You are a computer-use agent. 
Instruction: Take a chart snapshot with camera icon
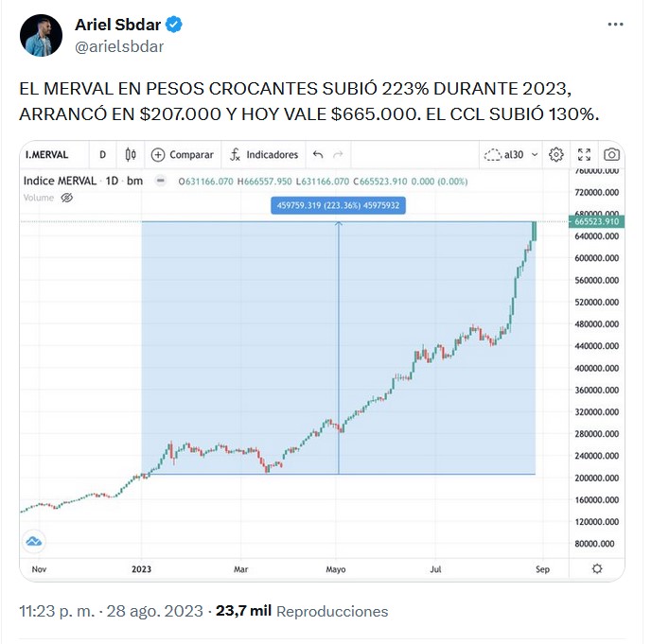tap(612, 154)
